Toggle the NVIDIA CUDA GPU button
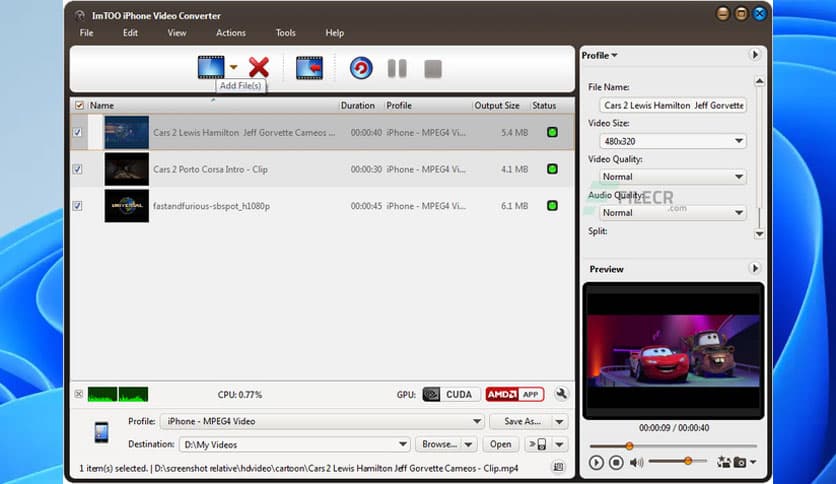The image size is (836, 484). [x=451, y=394]
